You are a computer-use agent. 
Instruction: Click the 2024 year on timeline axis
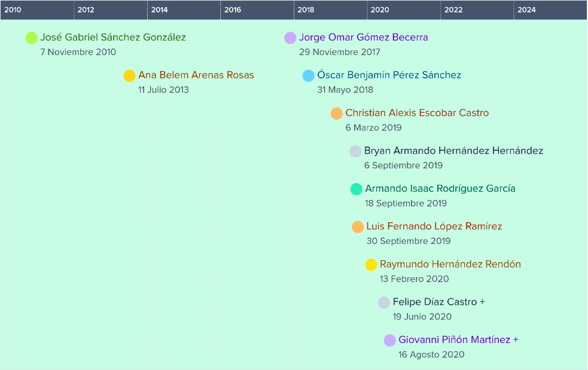526,10
